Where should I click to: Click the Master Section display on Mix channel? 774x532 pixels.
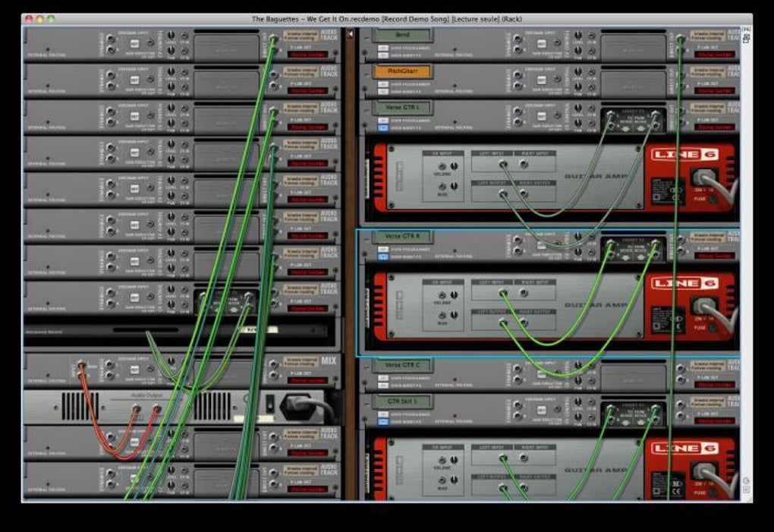[308, 380]
